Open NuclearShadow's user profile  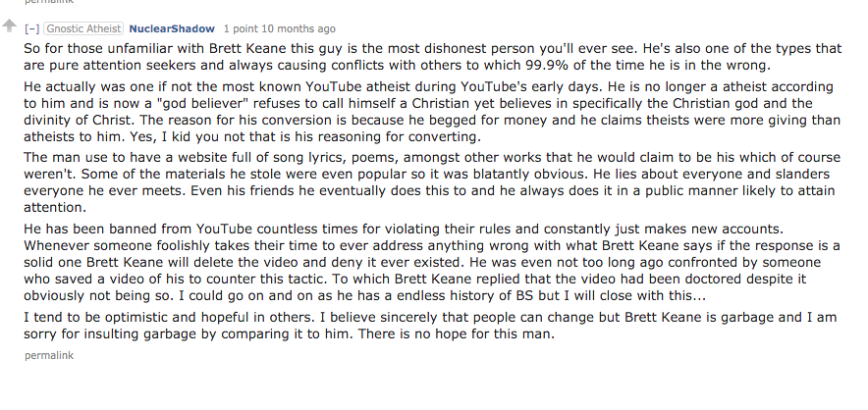pos(172,28)
